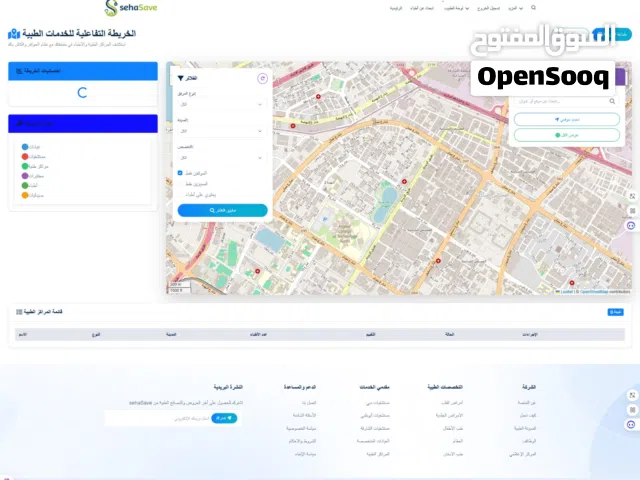
Task: Open 'طب الأطفال' under medical specialties footer
Action: pos(453,429)
